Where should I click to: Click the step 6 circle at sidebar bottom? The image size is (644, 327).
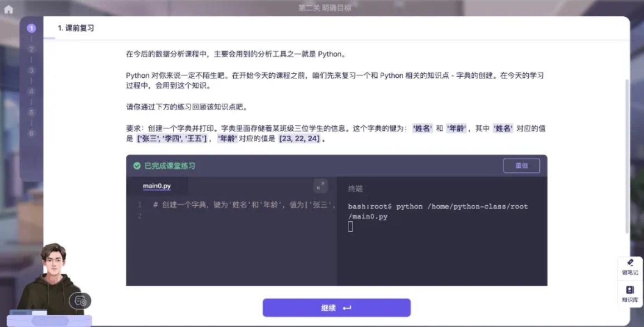31,133
